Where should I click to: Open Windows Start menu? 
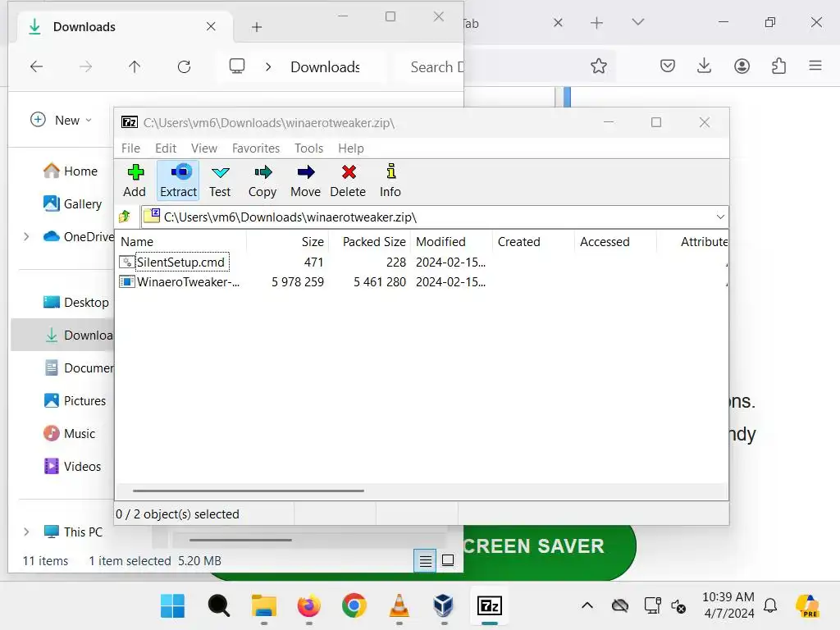172,606
